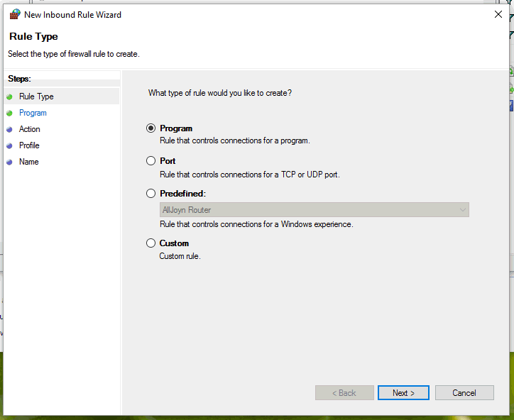Select the Program rule type radio button
Image resolution: width=514 pixels, height=420 pixels.
[x=151, y=128]
